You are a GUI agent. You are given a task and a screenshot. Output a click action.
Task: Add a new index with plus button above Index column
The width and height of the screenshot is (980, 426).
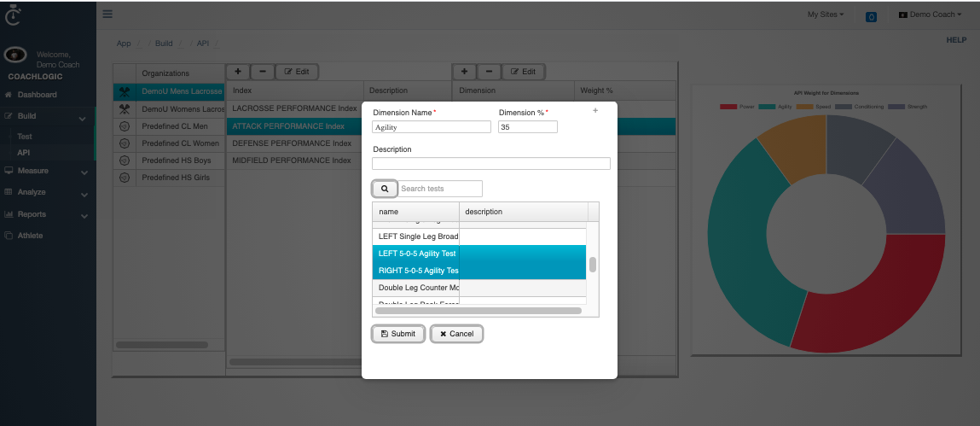point(237,72)
